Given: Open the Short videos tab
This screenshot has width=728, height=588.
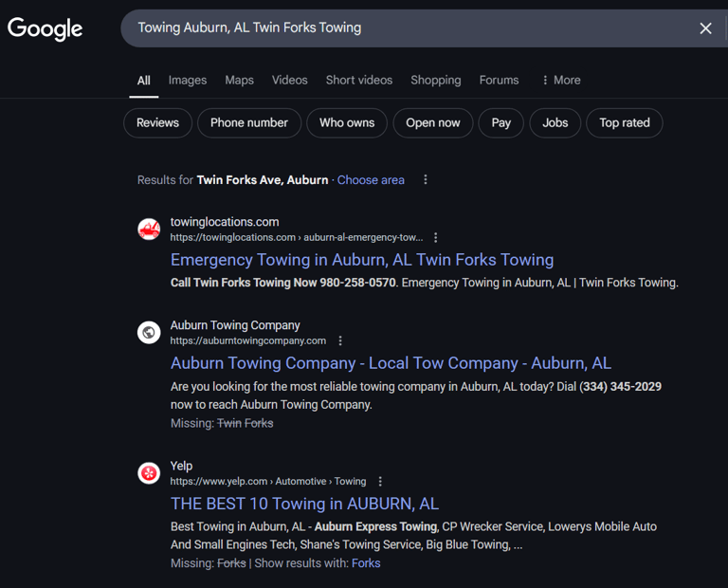Looking at the screenshot, I should 359,81.
